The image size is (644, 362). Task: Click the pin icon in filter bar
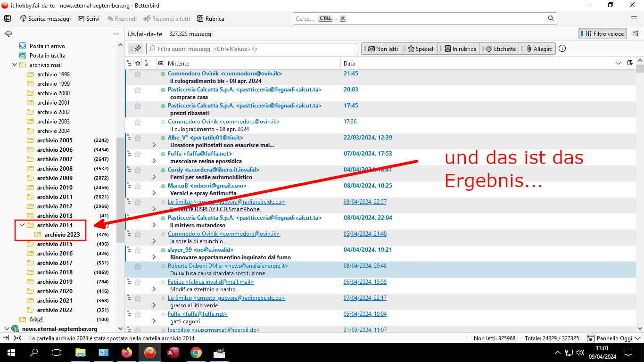coord(138,49)
